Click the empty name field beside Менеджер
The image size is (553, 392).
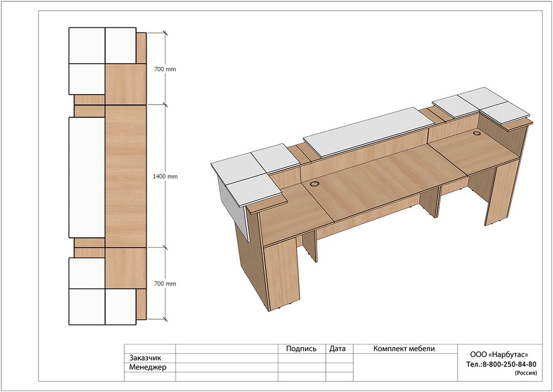click(227, 368)
